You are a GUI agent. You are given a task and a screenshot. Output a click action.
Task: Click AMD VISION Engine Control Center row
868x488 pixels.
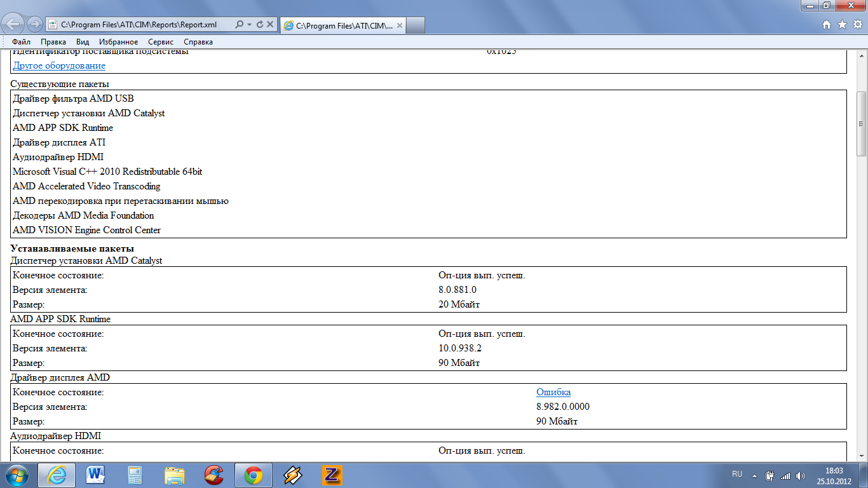click(x=86, y=230)
